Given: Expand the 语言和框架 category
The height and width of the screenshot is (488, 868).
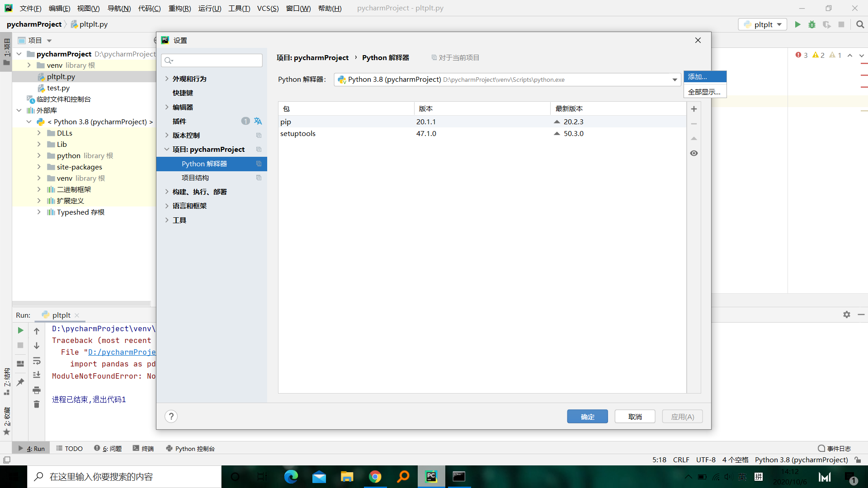Looking at the screenshot, I should (166, 206).
